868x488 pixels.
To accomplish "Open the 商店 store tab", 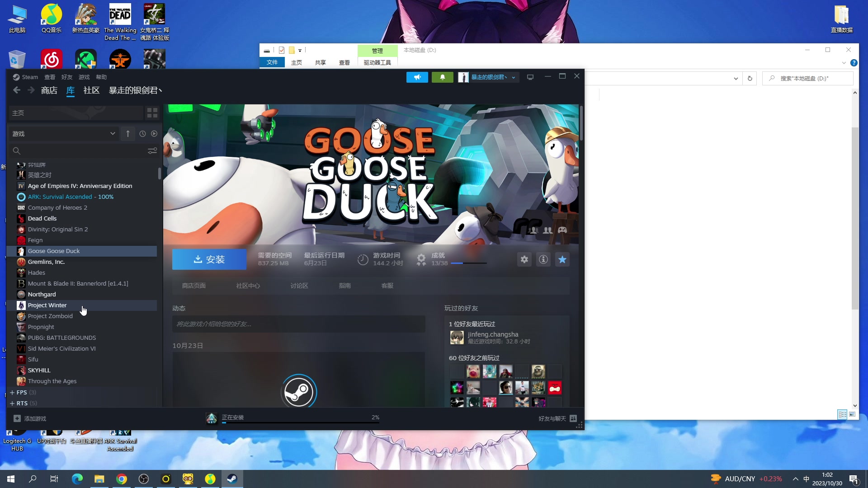I will [49, 90].
